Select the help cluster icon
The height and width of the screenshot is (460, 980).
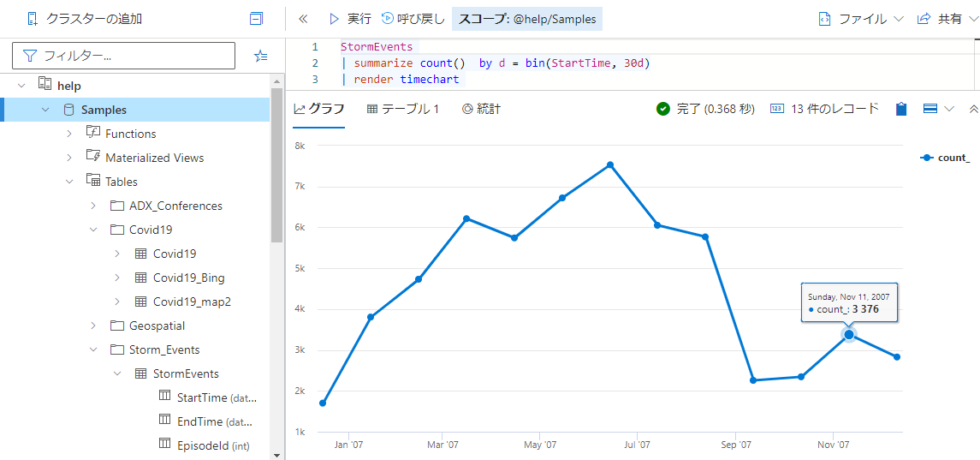click(45, 85)
